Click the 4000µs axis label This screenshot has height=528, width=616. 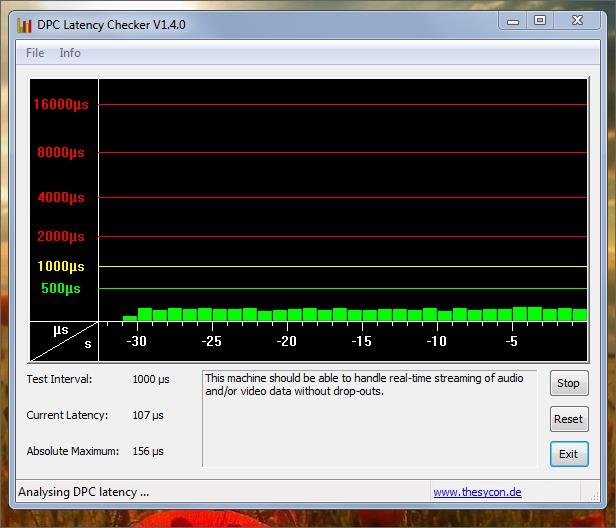point(61,197)
